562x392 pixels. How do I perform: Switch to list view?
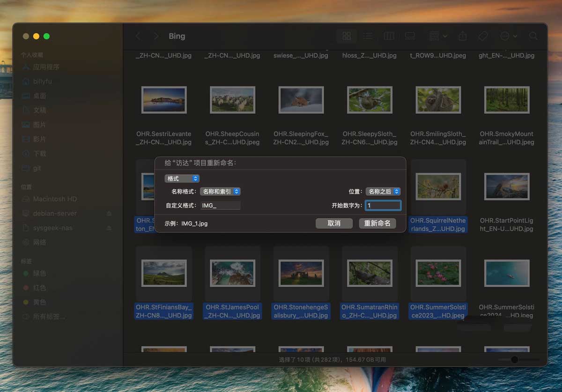[x=368, y=36]
